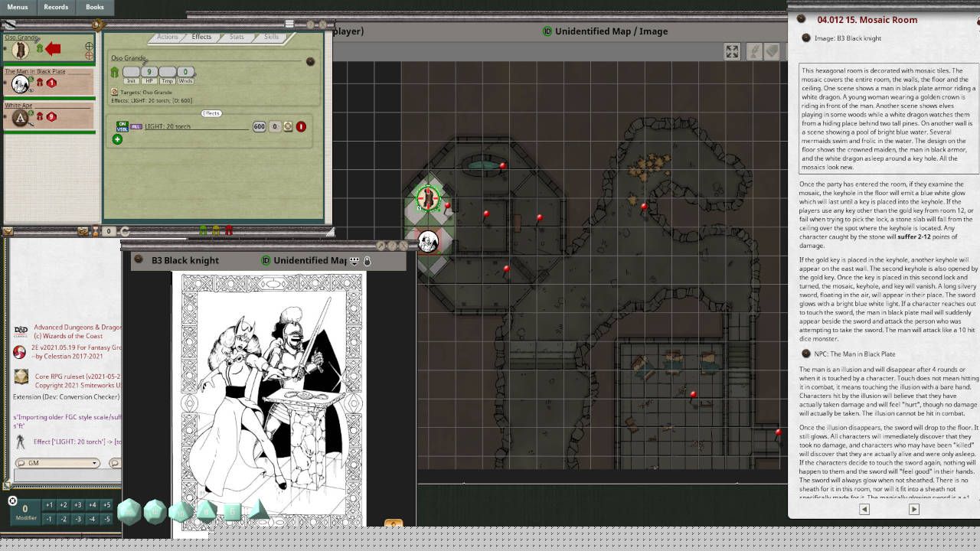Viewport: 980px width, 551px height.
Task: Click White Ape red hexagon initiative badge
Action: pos(52,117)
